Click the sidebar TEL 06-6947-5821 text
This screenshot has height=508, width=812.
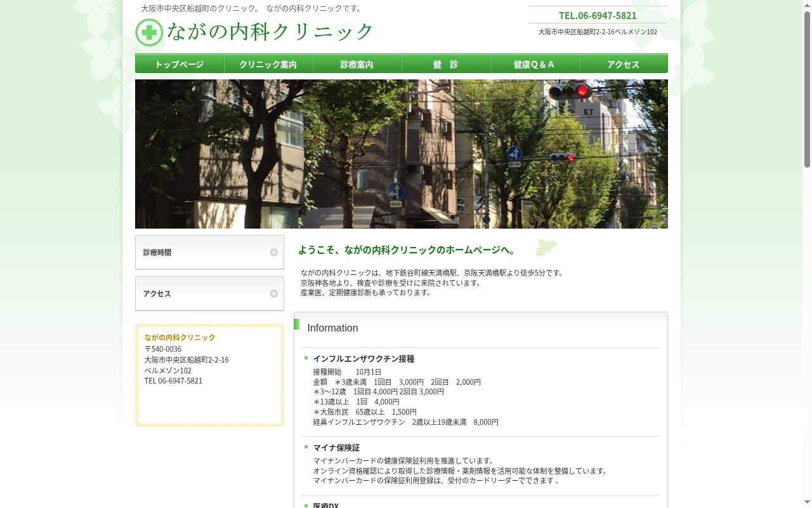coord(173,381)
